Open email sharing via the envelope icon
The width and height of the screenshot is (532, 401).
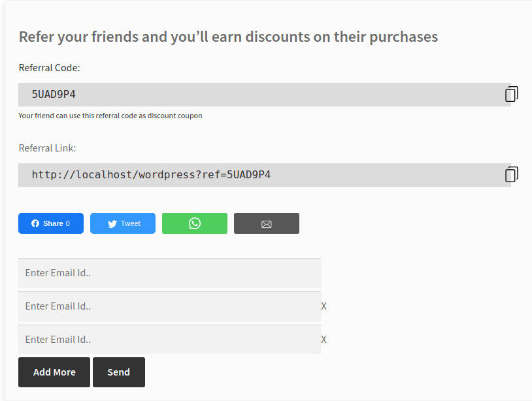pos(266,223)
